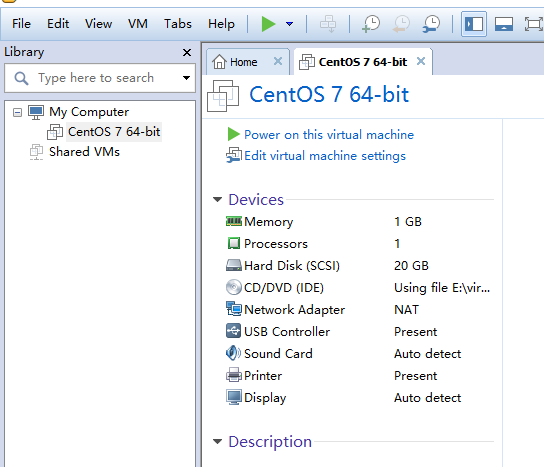Click the Network Adapter device icon

(233, 309)
